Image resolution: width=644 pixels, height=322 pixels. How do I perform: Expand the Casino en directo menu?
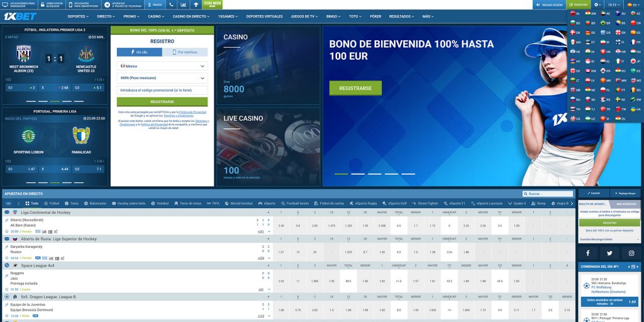(x=191, y=16)
